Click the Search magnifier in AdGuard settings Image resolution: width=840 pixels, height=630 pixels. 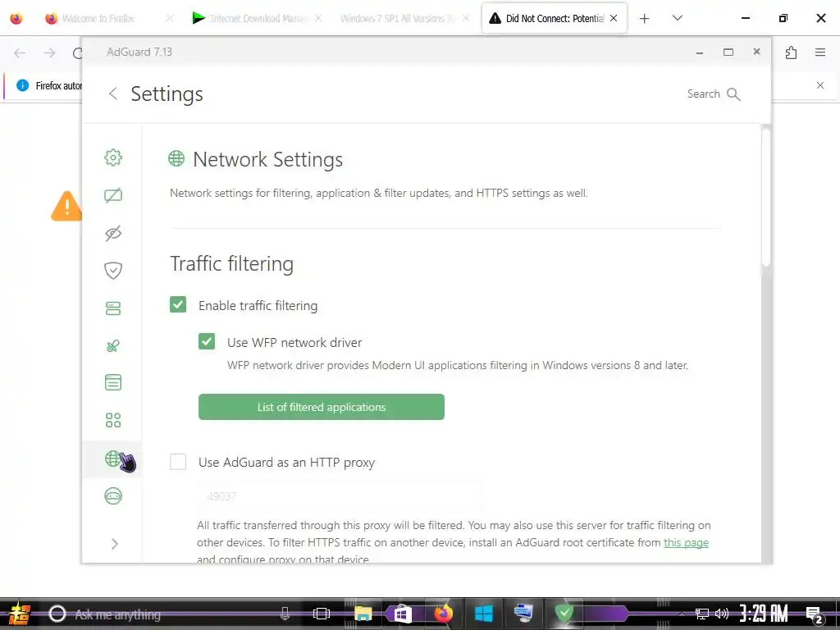click(733, 94)
